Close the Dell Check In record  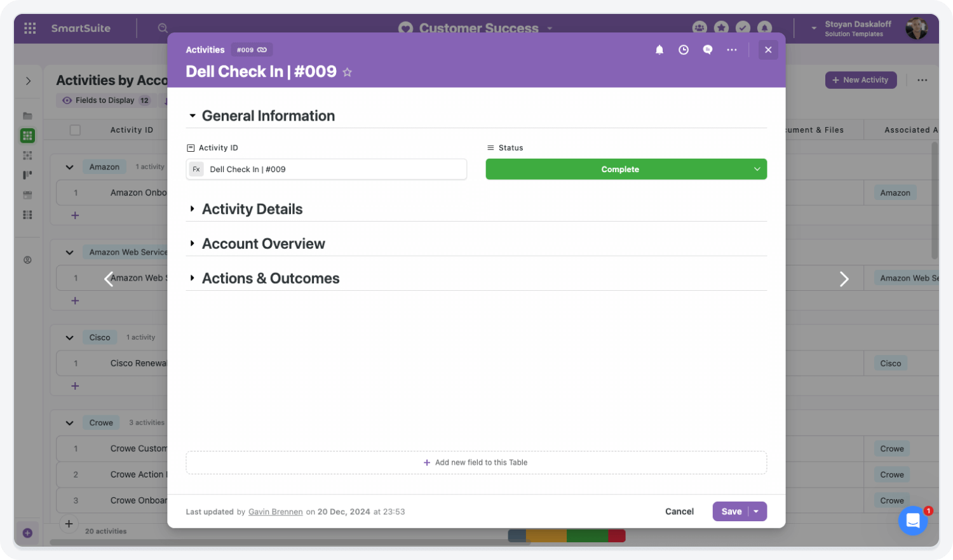(768, 50)
